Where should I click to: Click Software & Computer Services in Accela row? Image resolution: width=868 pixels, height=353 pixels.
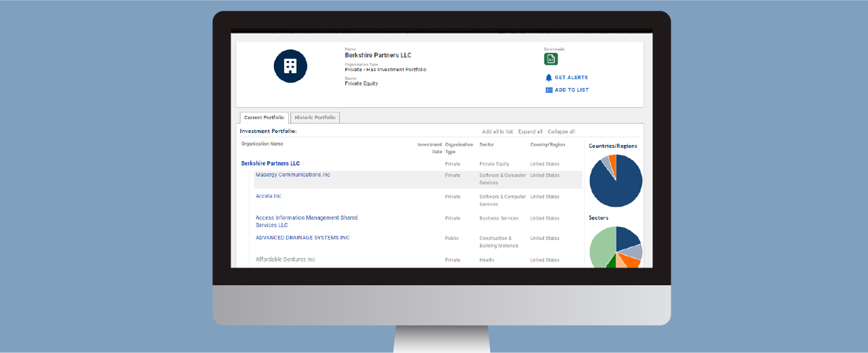click(x=502, y=201)
